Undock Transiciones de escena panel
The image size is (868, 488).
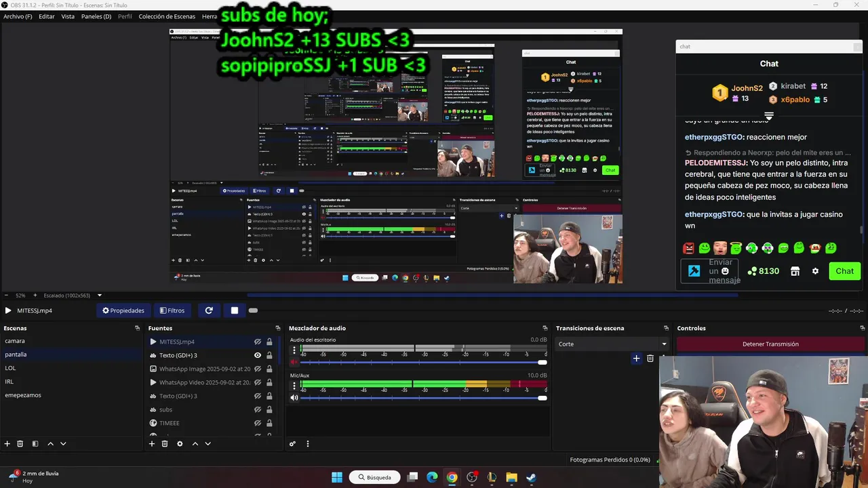click(666, 328)
